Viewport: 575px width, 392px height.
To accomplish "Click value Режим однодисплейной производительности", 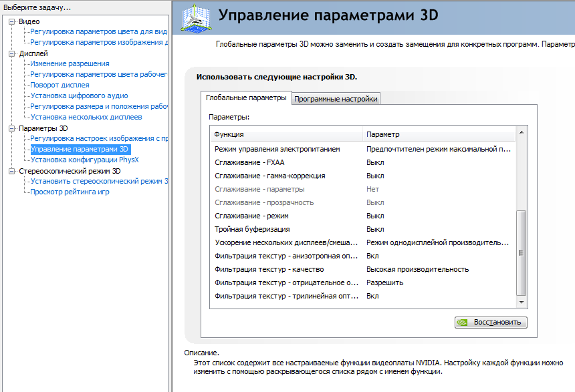I will [437, 242].
